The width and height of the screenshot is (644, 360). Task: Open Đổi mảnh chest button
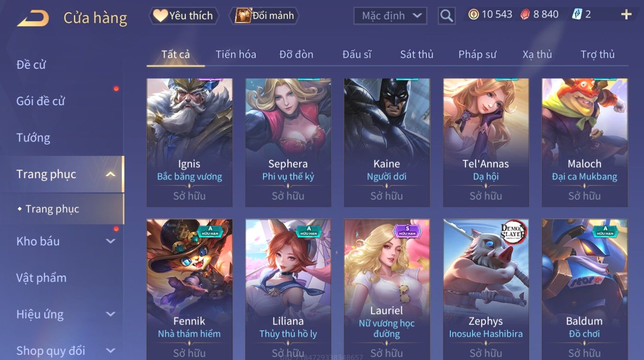click(264, 16)
